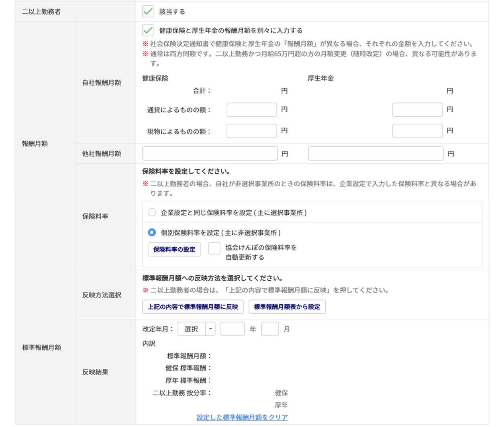Click the 該当する label text
The width and height of the screenshot is (504, 427).
pos(172,12)
